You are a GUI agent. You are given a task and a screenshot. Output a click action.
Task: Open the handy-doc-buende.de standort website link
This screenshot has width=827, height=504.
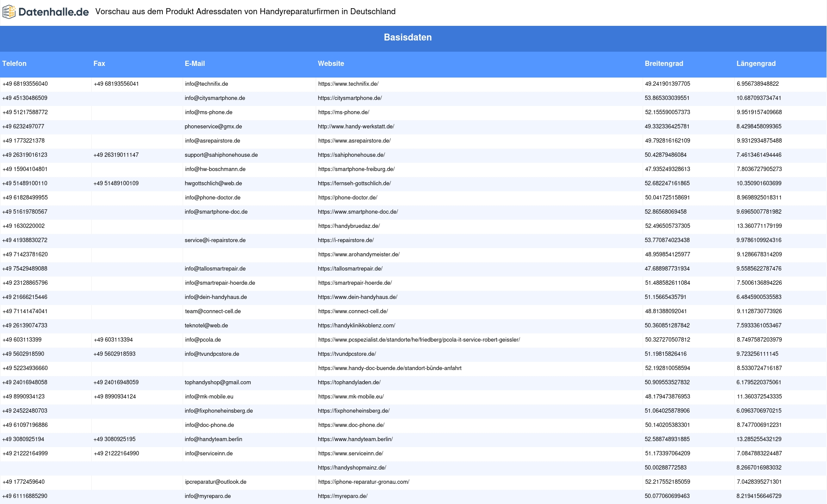[x=390, y=368]
